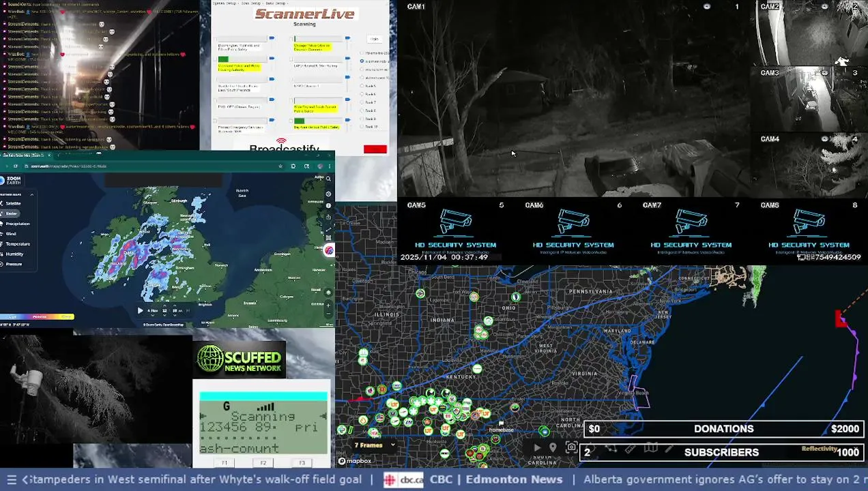Viewport: 868px width, 491px height.
Task: Open Data Setup menu in ScannerLive
Action: [x=276, y=3]
